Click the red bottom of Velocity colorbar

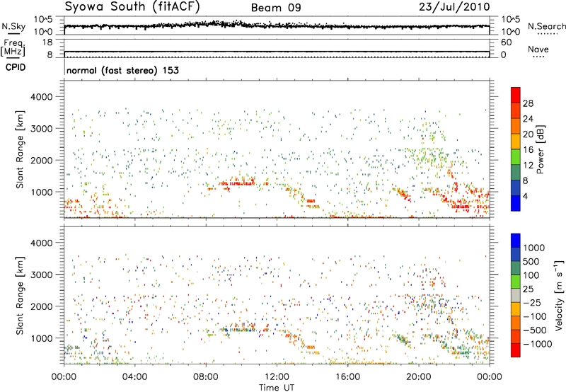pyautogui.click(x=516, y=350)
